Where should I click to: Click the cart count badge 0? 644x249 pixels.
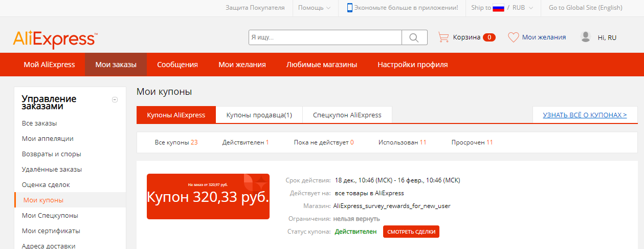pos(489,37)
